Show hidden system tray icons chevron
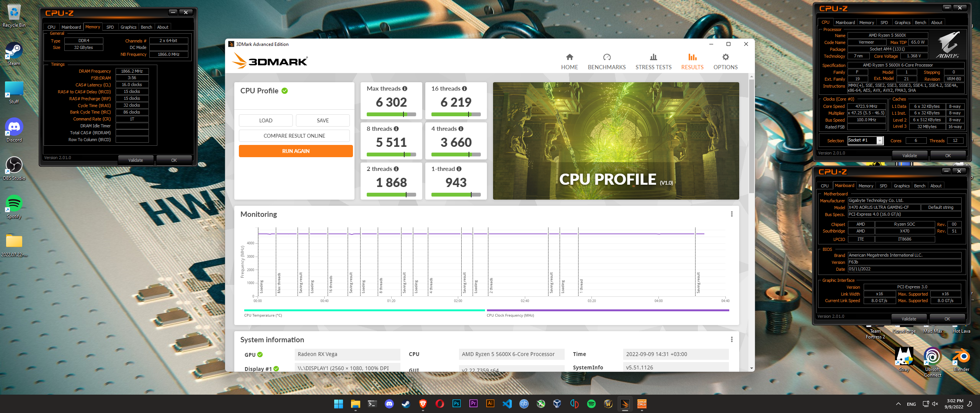Viewport: 980px width, 413px height. (x=898, y=404)
